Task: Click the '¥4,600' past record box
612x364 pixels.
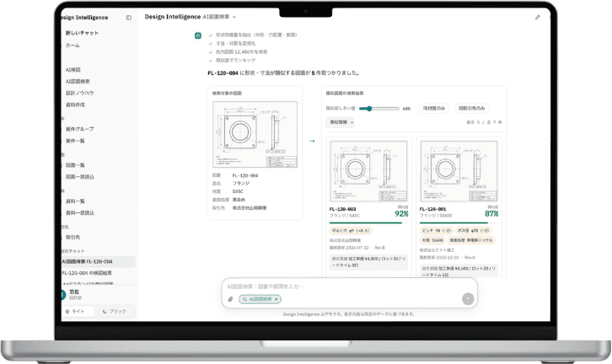Action: [459, 270]
